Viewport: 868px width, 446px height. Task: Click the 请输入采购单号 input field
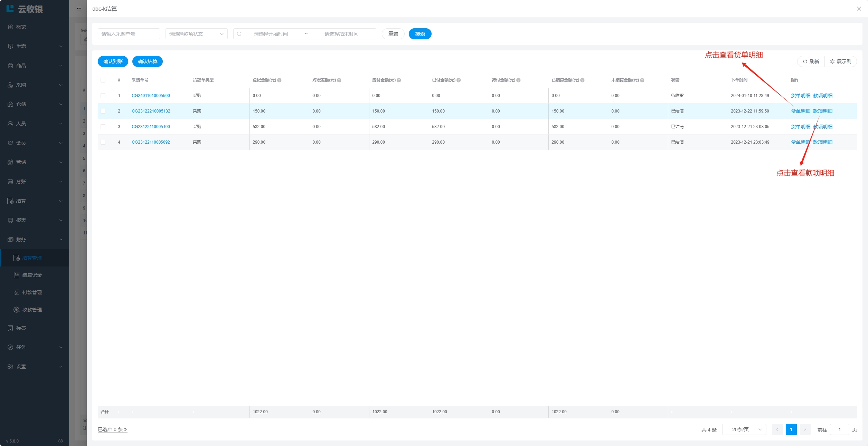point(129,34)
